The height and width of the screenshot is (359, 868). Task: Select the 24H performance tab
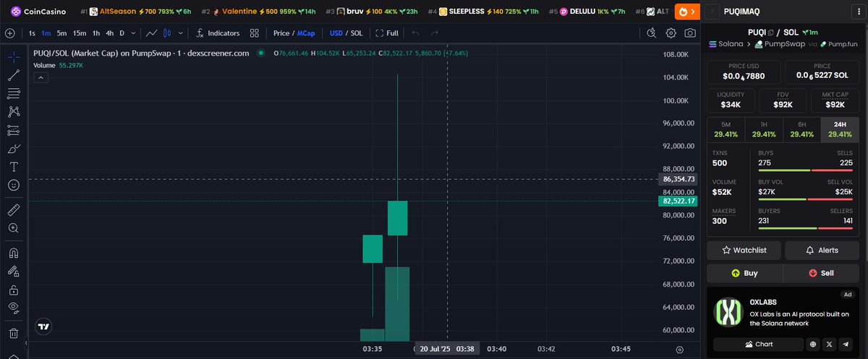tap(840, 129)
